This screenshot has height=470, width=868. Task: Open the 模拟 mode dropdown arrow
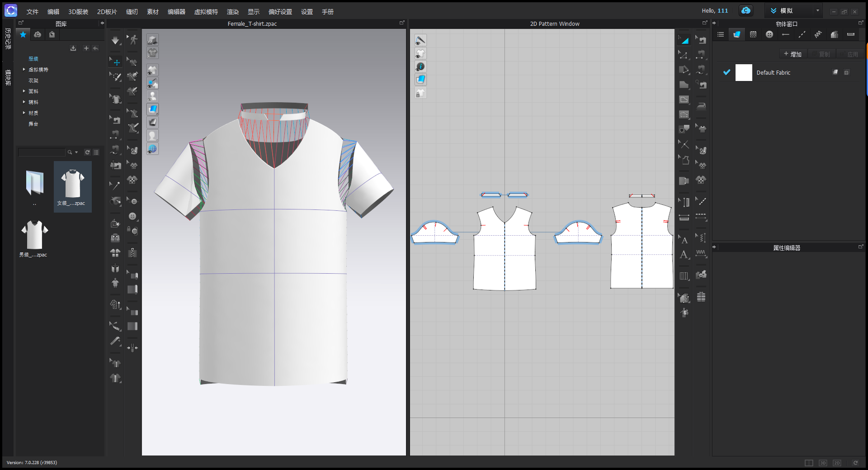point(817,10)
